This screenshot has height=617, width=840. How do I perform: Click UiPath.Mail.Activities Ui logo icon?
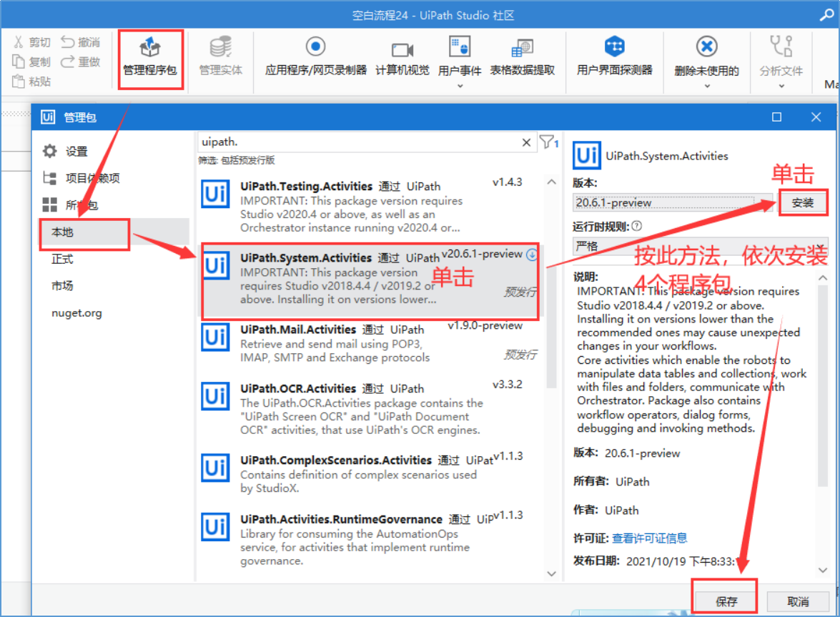point(215,337)
